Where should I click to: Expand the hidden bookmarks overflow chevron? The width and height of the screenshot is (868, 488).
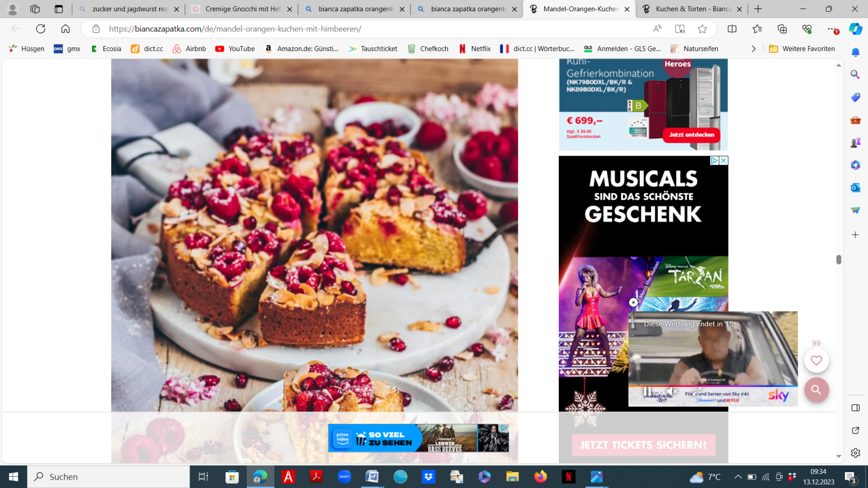click(x=753, y=49)
